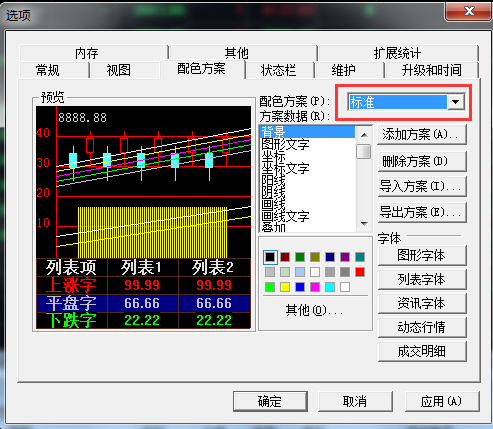Click 其他(O)... custom color button
Screen dimensions: 493x429
(314, 311)
